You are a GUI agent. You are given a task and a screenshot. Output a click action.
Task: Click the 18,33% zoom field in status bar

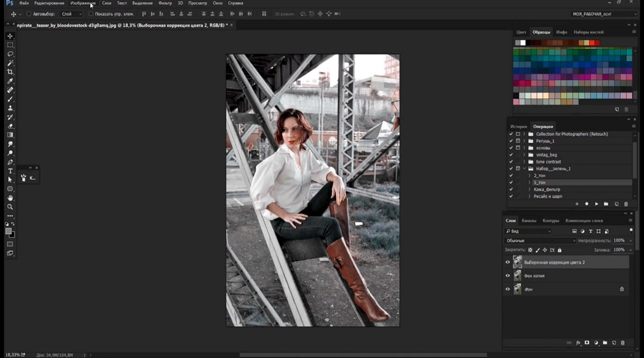pyautogui.click(x=12, y=355)
